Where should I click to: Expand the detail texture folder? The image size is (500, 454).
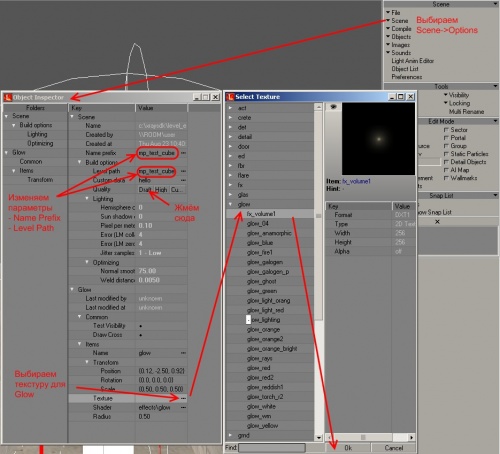point(230,137)
